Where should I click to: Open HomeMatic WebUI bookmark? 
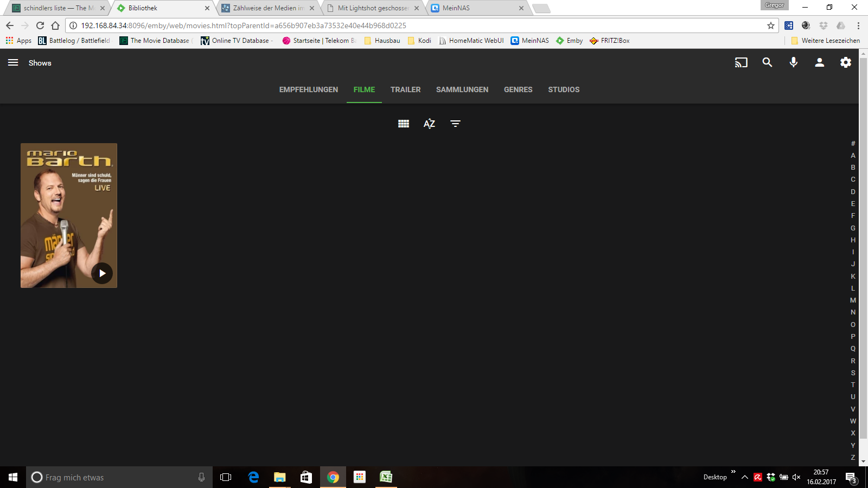(x=471, y=41)
